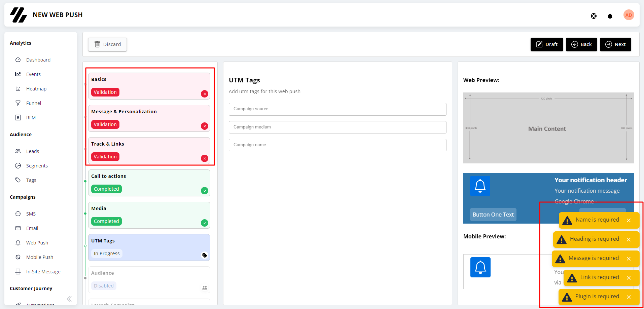Screen dimensions: 644x309
Task: Dismiss the Plugin is required alert
Action: pos(629,297)
